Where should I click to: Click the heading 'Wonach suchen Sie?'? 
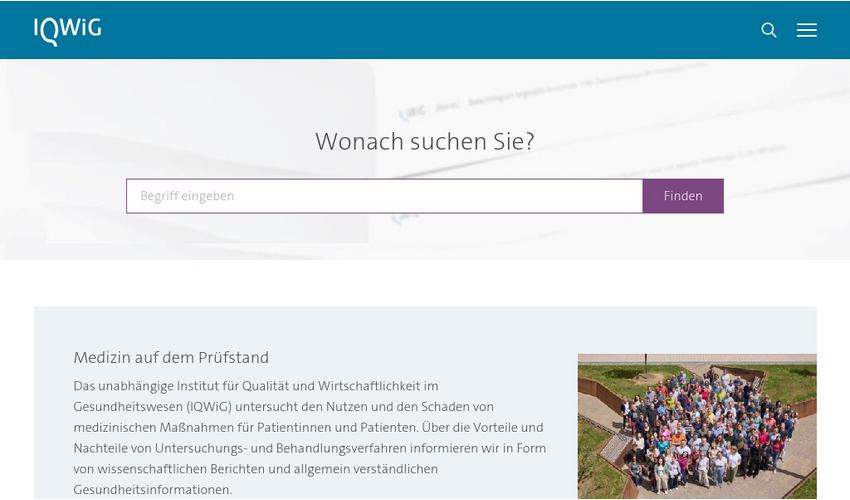click(x=425, y=142)
